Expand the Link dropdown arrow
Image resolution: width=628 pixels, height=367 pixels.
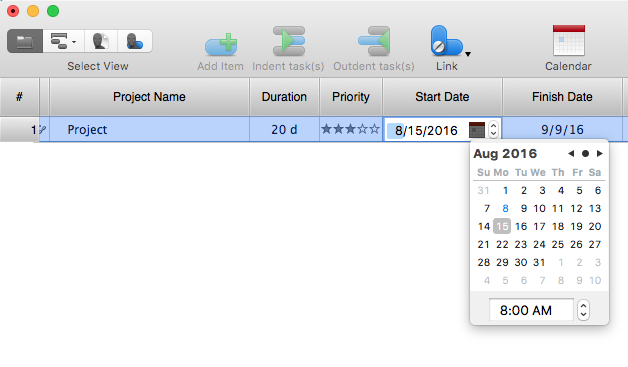pos(468,54)
